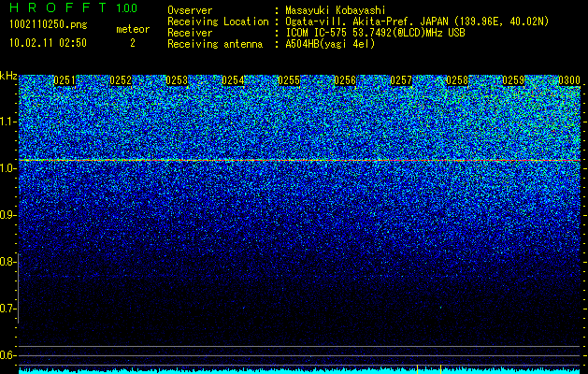The height and width of the screenshot is (374, 588).
Task: Click the 0.6 kHz axis label
Action: (7, 355)
